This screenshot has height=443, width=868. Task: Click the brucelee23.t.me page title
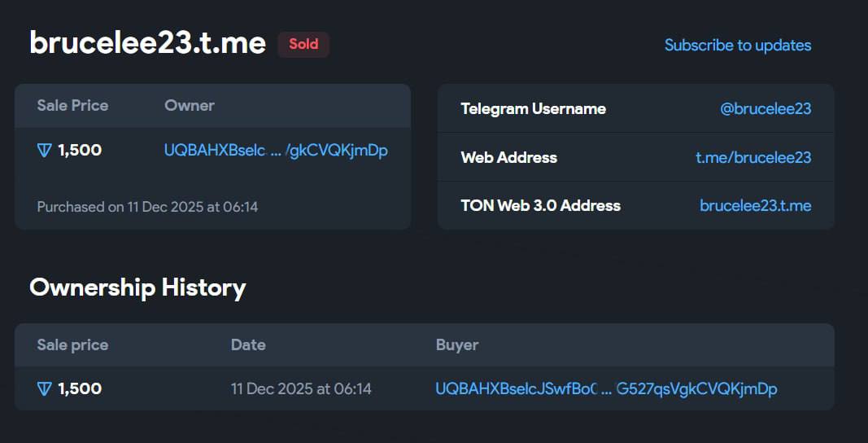[148, 43]
